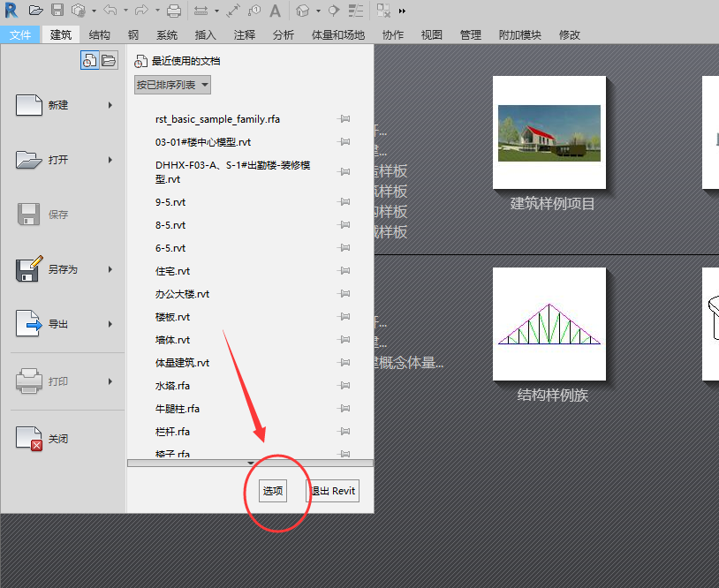Click the 退出 Revit button
Viewport: 719px width, 588px height.
point(333,491)
